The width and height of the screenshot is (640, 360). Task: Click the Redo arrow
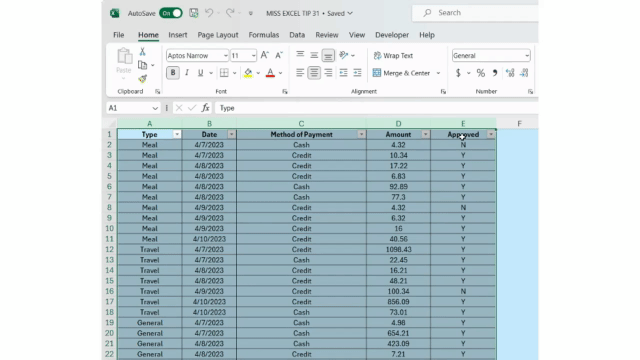click(x=230, y=13)
